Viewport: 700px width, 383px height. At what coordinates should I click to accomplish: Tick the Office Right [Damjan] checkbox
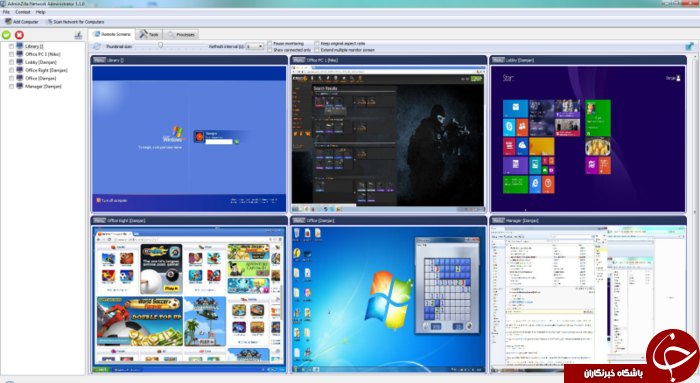12,71
